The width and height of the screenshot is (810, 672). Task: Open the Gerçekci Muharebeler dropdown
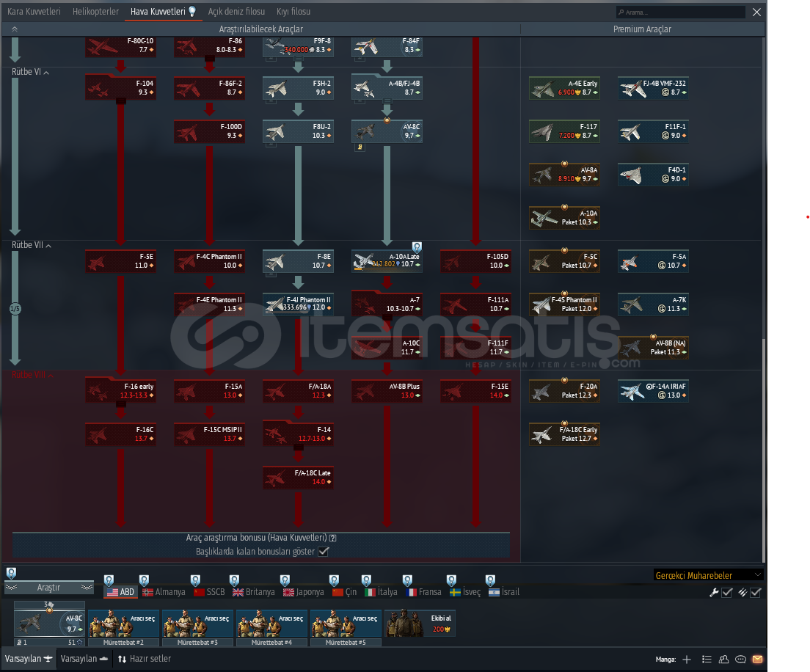(x=707, y=574)
